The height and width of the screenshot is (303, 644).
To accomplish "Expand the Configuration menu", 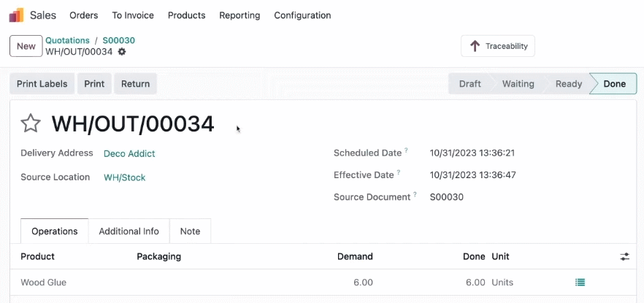I will coord(302,15).
